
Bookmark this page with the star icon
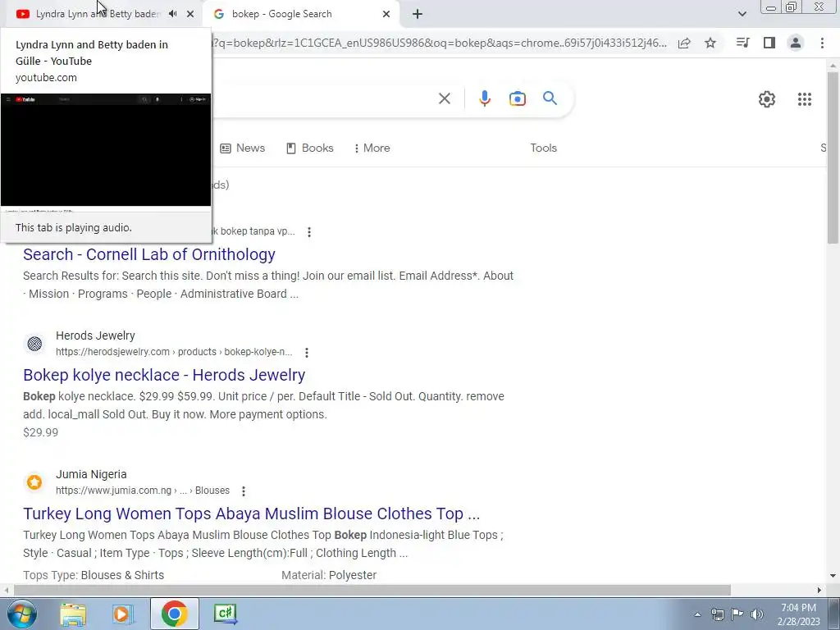coord(710,43)
